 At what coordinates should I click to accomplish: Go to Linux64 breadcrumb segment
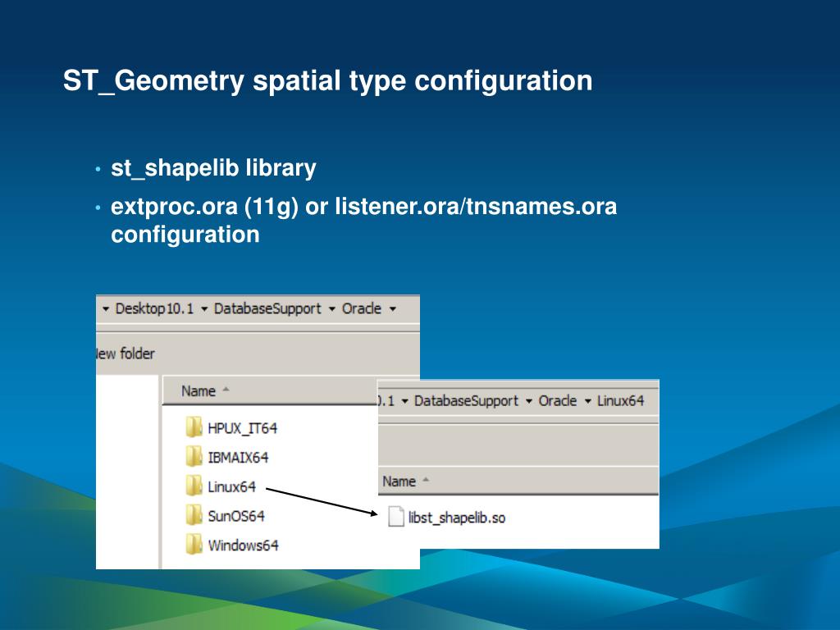tap(620, 401)
